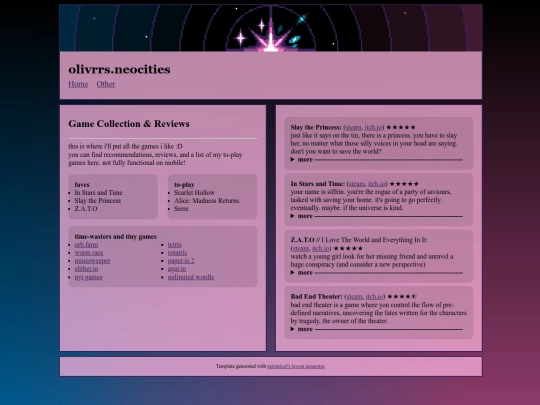Open itch.io link for Z.A.T.O
This screenshot has width=540, height=405.
coord(321,248)
